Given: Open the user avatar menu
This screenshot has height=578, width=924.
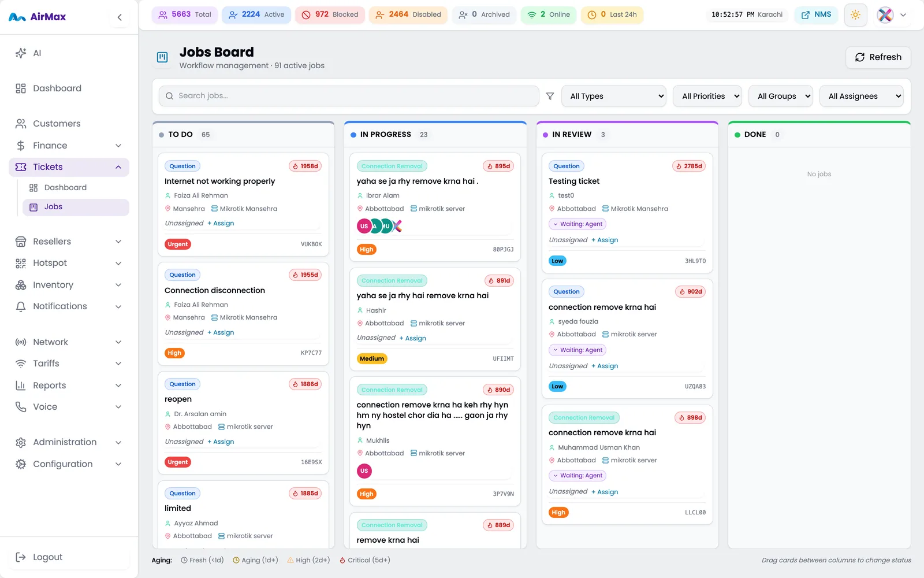Looking at the screenshot, I should pos(892,15).
